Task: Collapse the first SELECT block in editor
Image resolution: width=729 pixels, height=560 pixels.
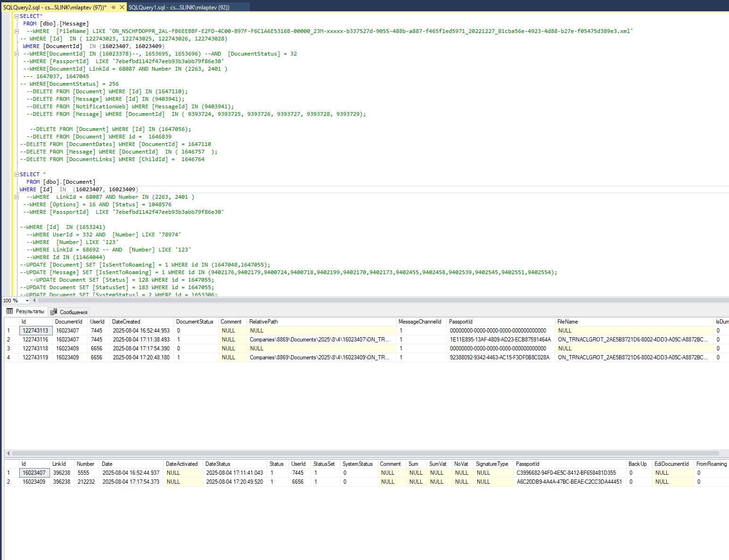Action: pos(16,16)
